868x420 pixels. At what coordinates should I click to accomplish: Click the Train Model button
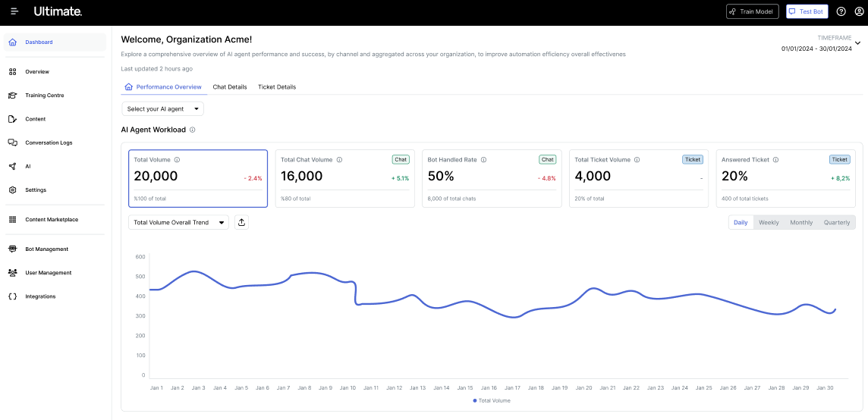(x=752, y=11)
